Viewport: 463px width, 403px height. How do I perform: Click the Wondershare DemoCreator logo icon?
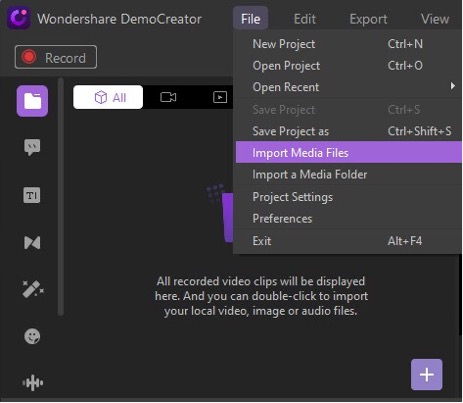[x=19, y=18]
